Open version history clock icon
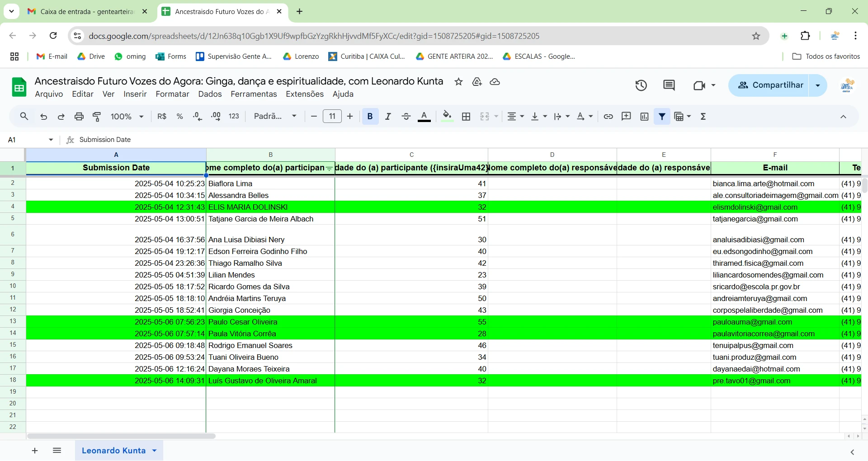The width and height of the screenshot is (868, 461). [641, 85]
